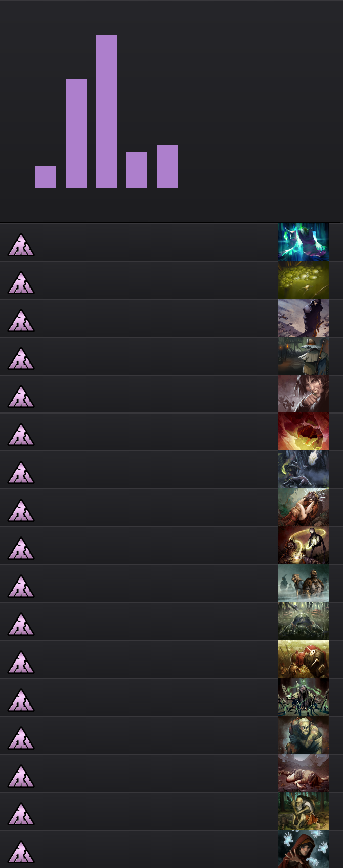Open the glowing teal figure card thumbnail
Image resolution: width=343 pixels, height=868 pixels.
[x=304, y=242]
